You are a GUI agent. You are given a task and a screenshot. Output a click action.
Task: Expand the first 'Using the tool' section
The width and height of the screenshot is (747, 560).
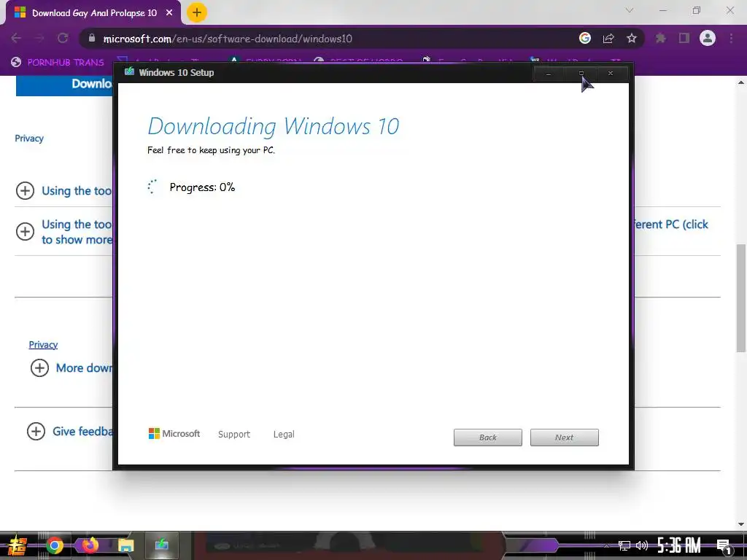click(x=25, y=190)
